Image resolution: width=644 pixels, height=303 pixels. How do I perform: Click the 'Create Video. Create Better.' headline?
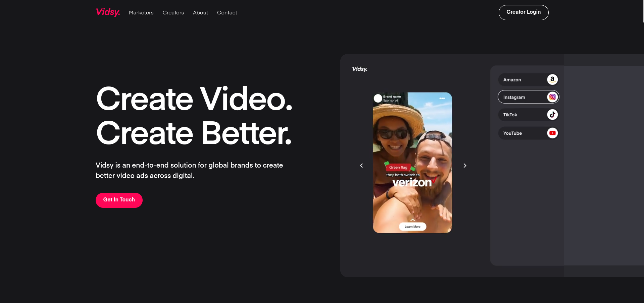click(194, 116)
